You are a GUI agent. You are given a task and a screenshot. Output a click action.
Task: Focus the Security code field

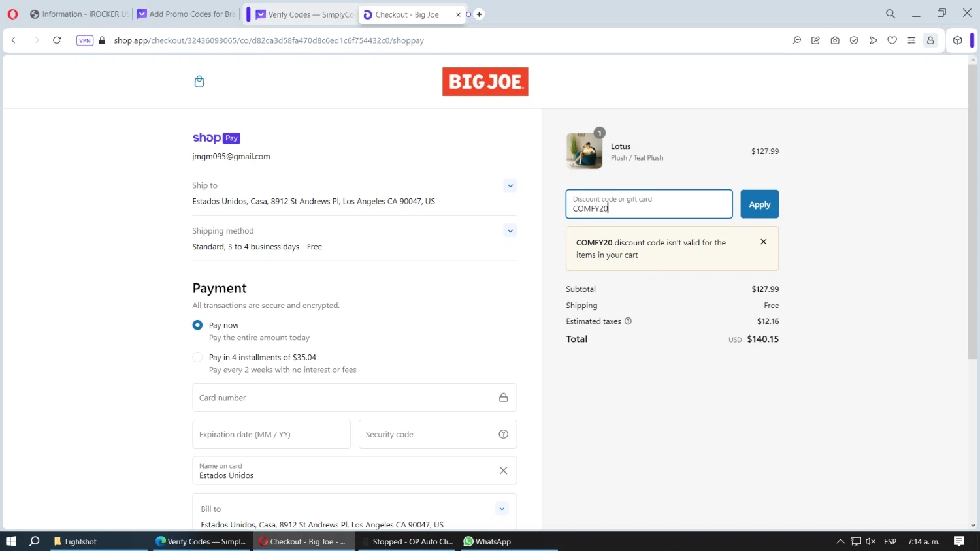(438, 434)
